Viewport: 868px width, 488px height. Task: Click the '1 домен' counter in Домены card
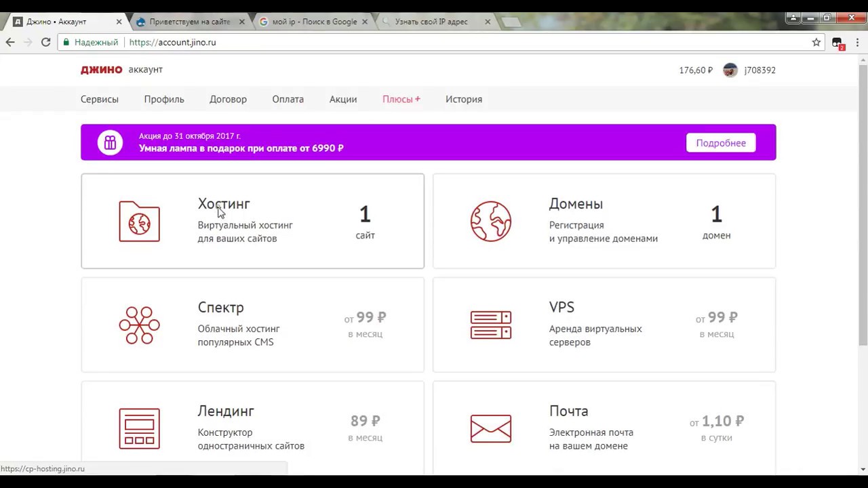click(716, 223)
